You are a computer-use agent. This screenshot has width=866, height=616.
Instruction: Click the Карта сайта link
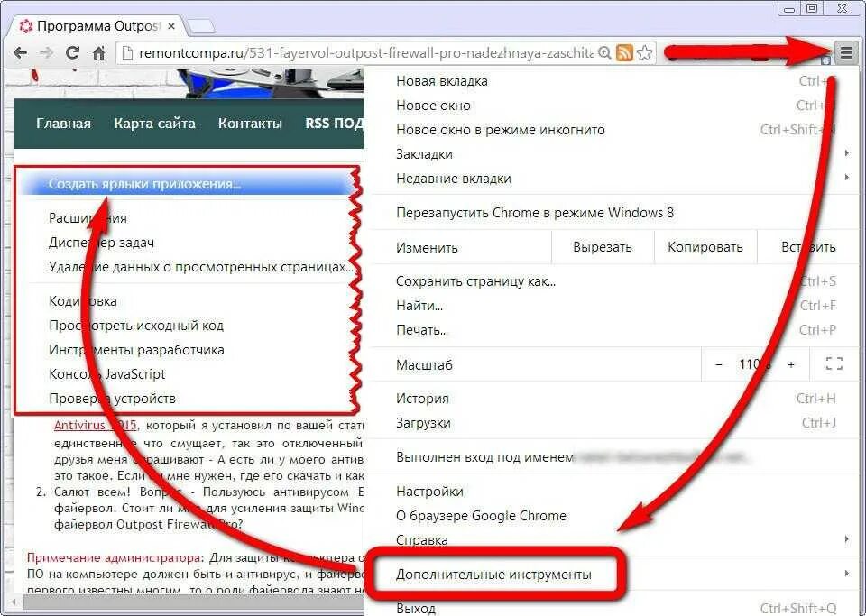(154, 123)
